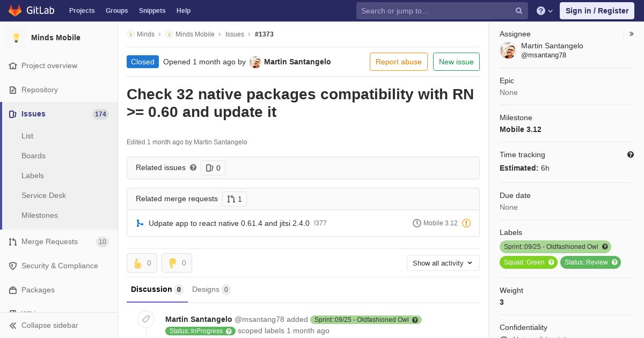Viewport: 644px width, 338px height.
Task: Open the Groups menu
Action: pyautogui.click(x=116, y=11)
